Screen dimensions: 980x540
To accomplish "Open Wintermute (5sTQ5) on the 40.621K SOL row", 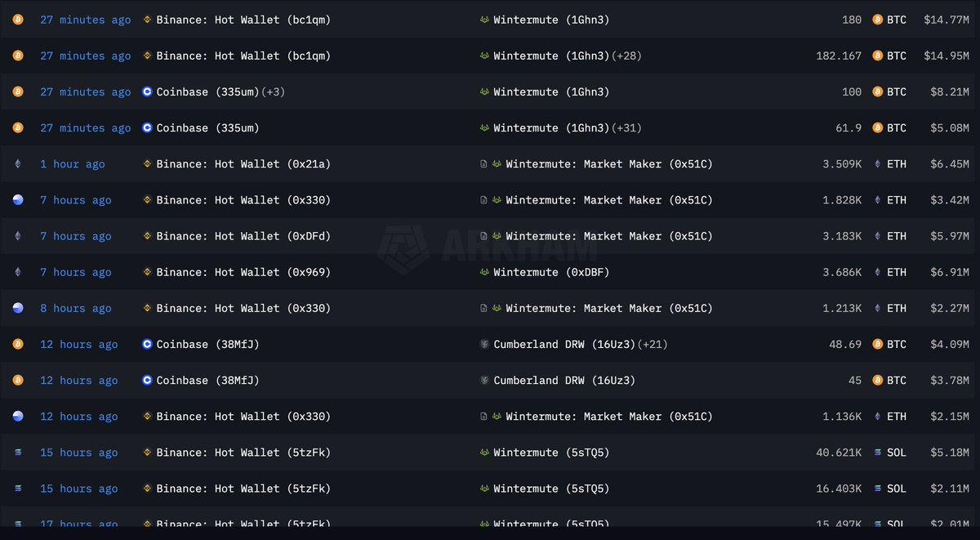I will [551, 453].
